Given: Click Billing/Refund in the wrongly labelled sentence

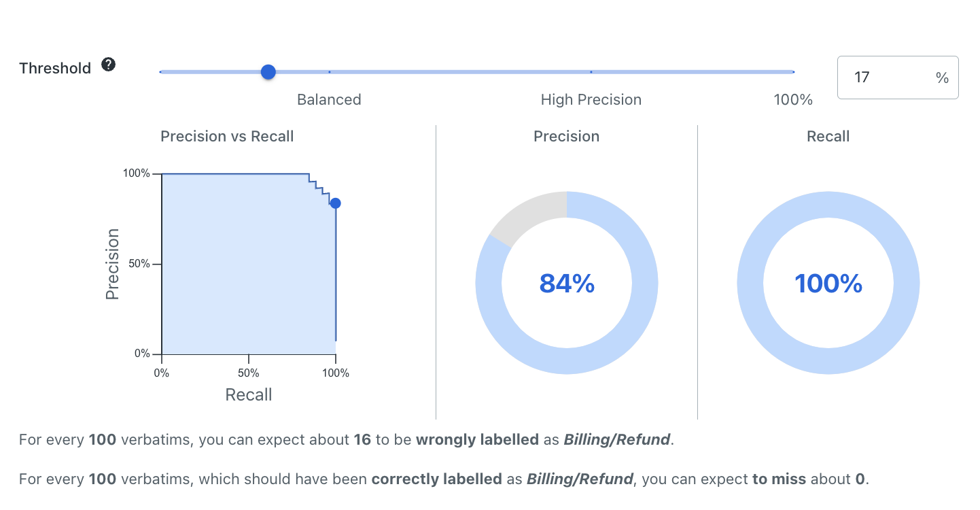Looking at the screenshot, I should [x=616, y=440].
